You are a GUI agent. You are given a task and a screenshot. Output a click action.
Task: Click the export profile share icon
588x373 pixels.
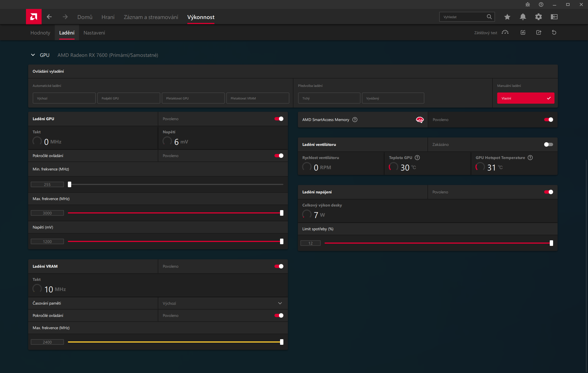(539, 32)
